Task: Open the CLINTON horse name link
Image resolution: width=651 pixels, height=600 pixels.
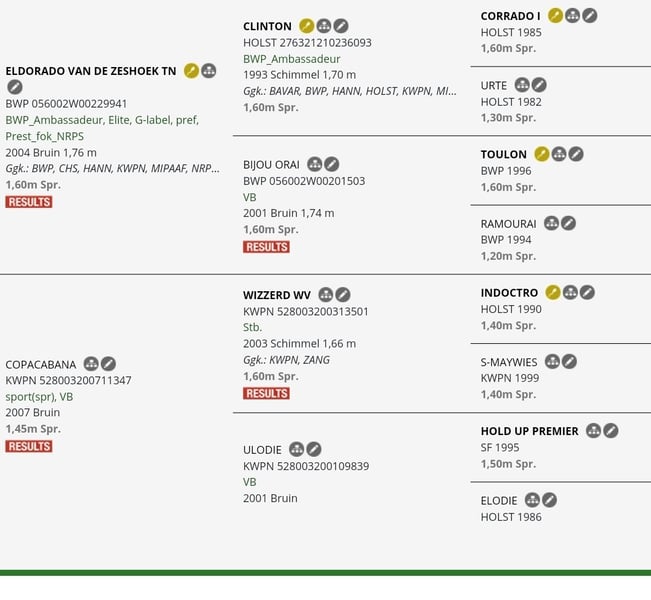Action: 267,26
